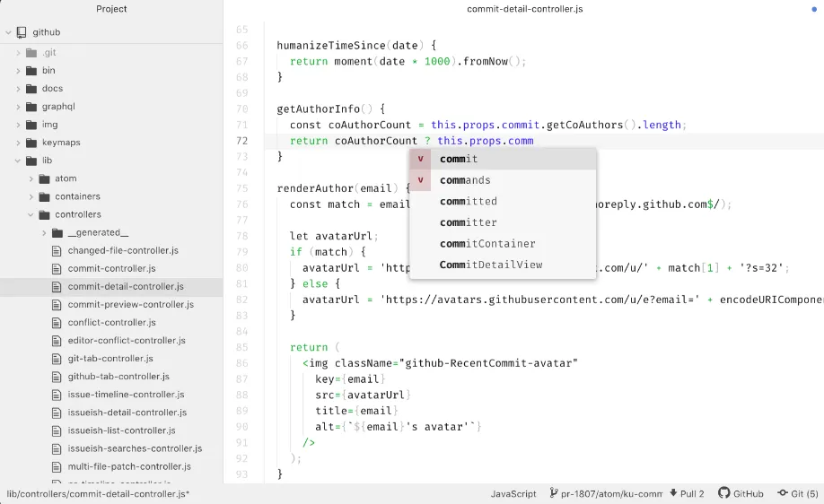The width and height of the screenshot is (824, 504).
Task: Collapse the controllers folder chevron
Action: pyautogui.click(x=31, y=214)
